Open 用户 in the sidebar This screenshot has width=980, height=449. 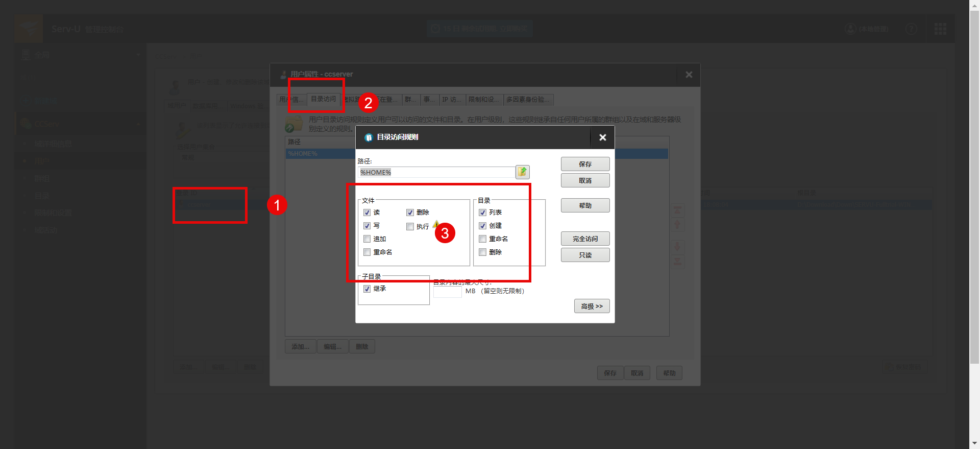[x=42, y=161]
